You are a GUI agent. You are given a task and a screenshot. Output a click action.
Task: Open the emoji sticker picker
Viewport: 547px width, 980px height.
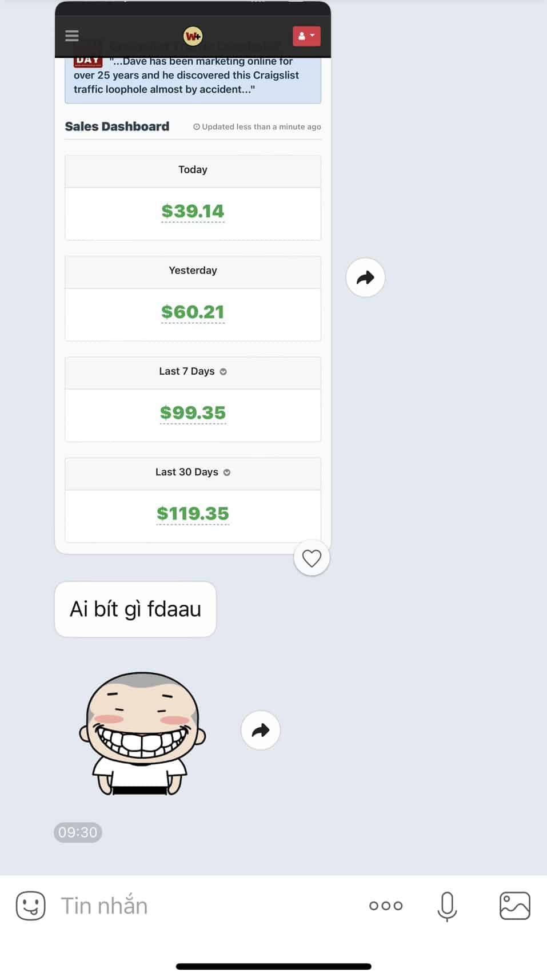(x=30, y=906)
